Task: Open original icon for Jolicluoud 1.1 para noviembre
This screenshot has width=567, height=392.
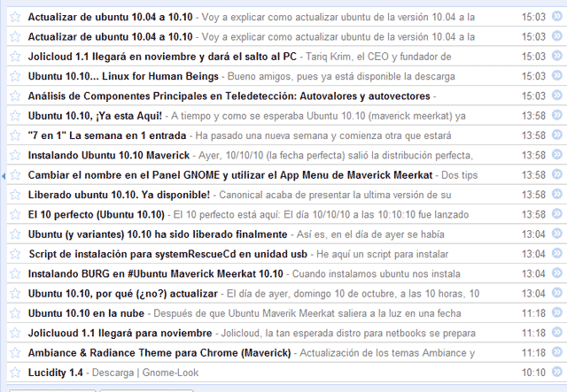Action: 557,332
